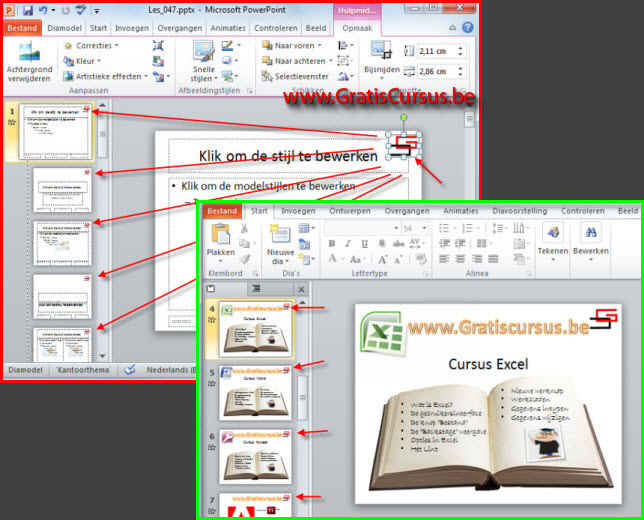Screen dimensions: 644x520
Task: Click the Bullets list icon in Alinea group
Action: pyautogui.click(x=444, y=228)
